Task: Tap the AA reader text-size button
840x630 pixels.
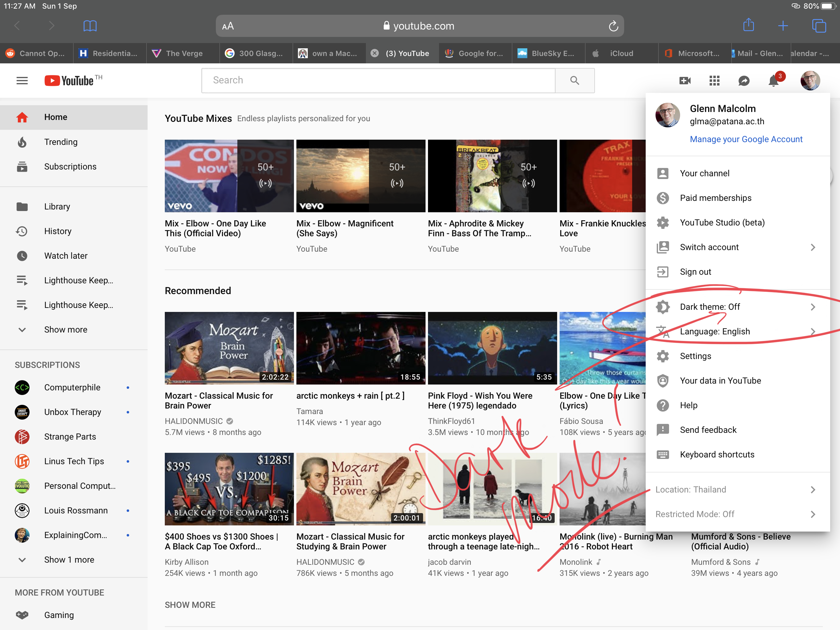Action: pyautogui.click(x=228, y=26)
